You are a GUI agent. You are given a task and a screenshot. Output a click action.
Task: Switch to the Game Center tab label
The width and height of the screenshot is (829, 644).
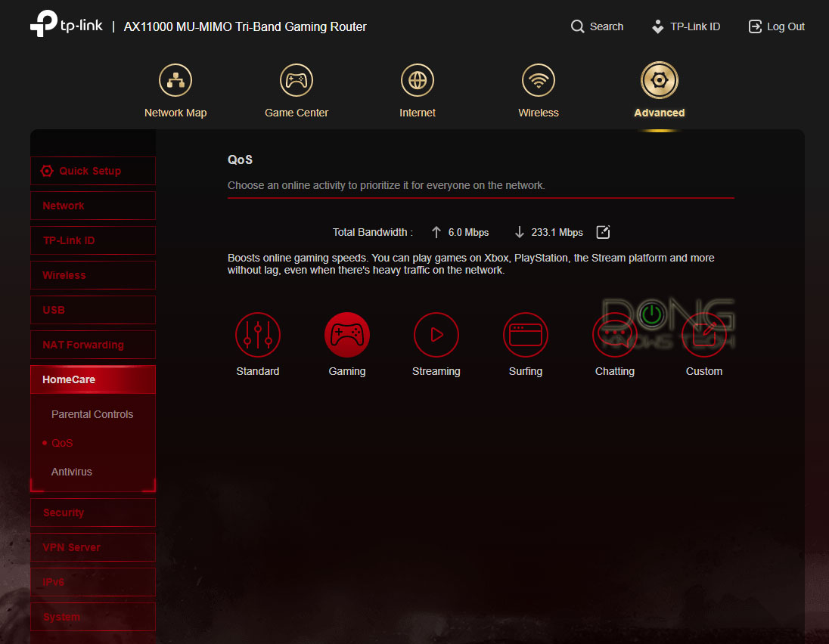[297, 113]
